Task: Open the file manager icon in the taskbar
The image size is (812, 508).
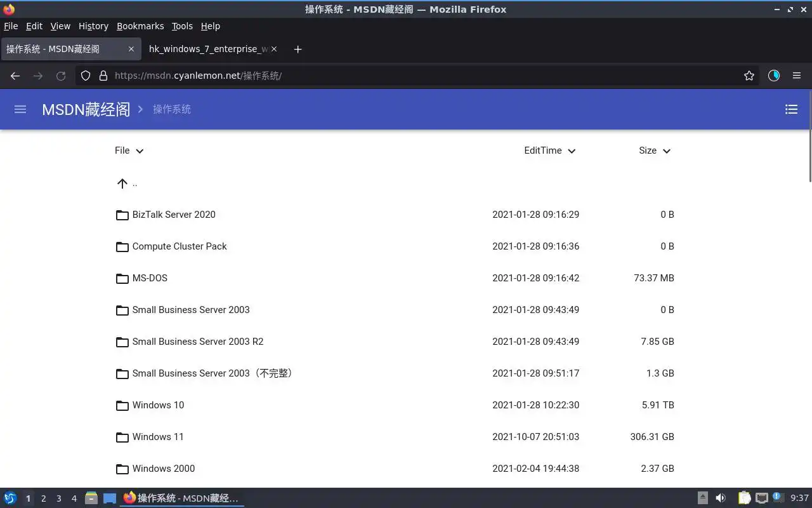Action: point(91,498)
